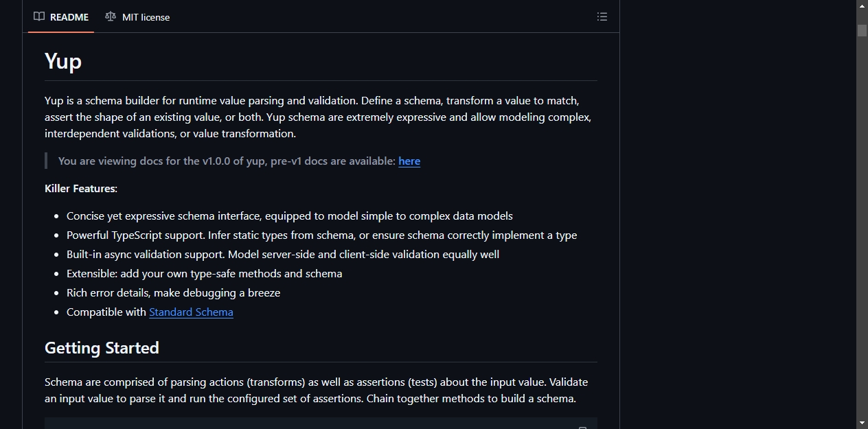Click the Killer Features label
This screenshot has height=429, width=868.
pyautogui.click(x=81, y=188)
